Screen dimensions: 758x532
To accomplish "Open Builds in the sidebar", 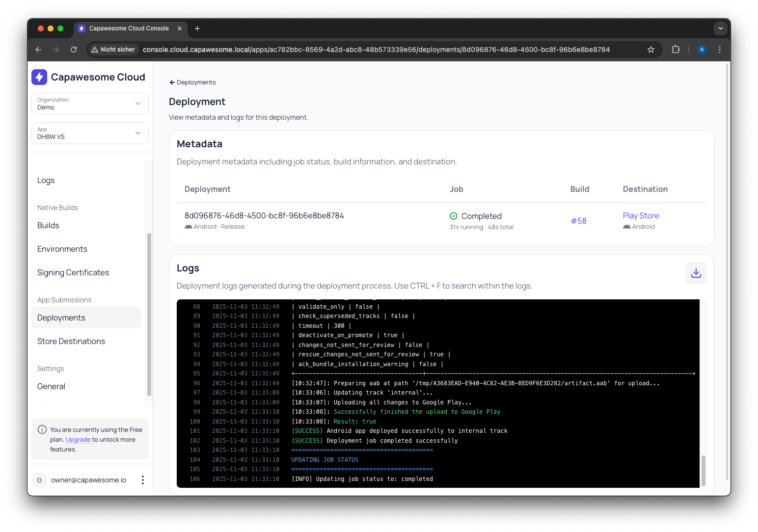I will point(48,226).
